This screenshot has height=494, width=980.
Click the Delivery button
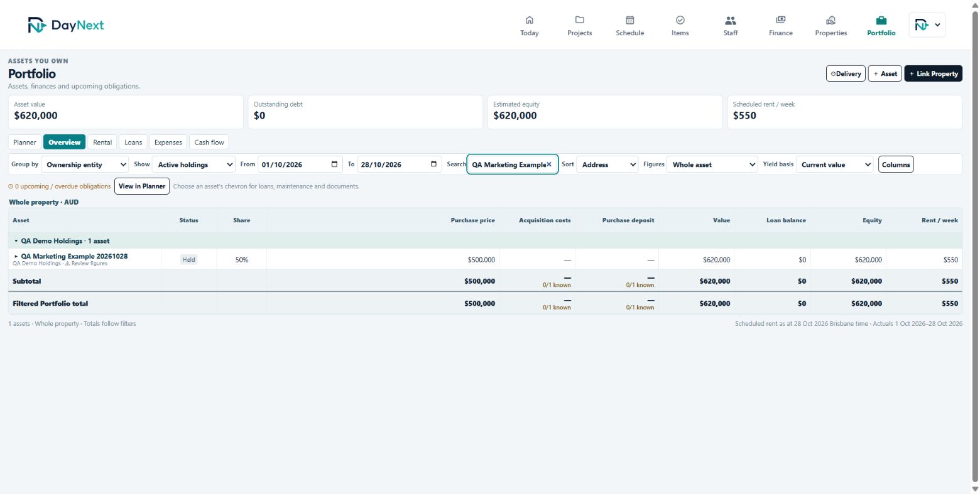(x=846, y=73)
